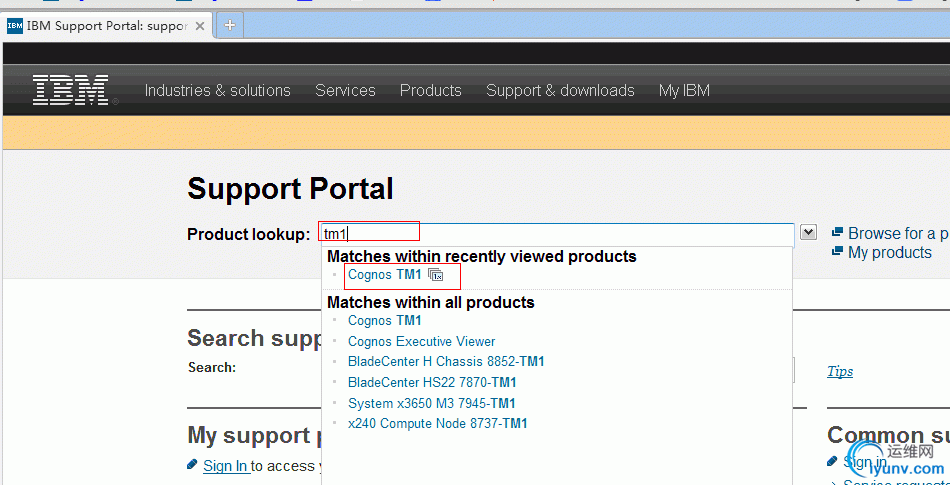Open the My IBM menu

684,90
